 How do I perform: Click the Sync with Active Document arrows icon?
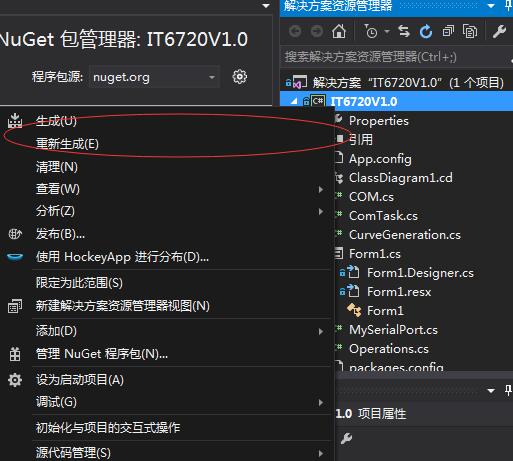pos(404,32)
